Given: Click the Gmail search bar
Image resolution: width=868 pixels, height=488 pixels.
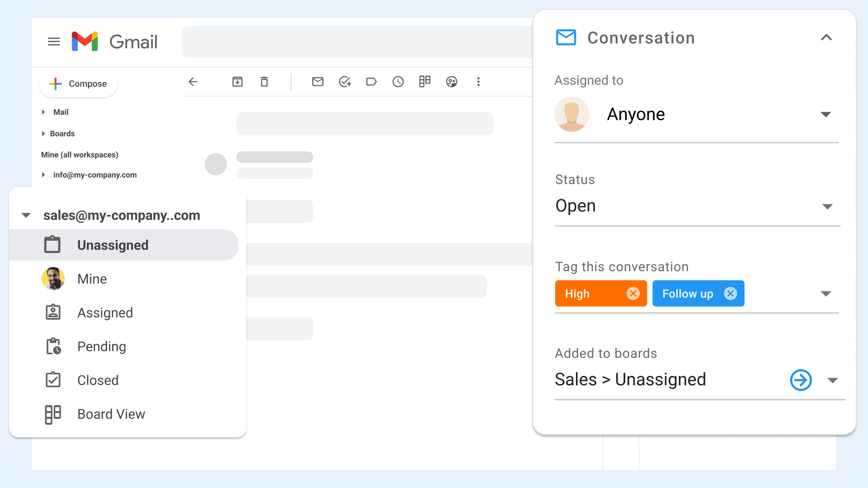Looking at the screenshot, I should (x=357, y=42).
